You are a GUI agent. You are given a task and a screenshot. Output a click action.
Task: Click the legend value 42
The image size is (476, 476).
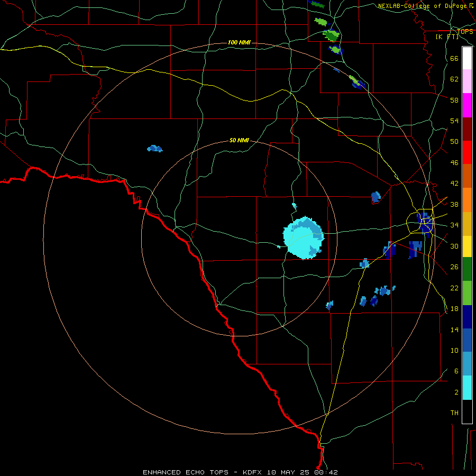[x=454, y=184]
